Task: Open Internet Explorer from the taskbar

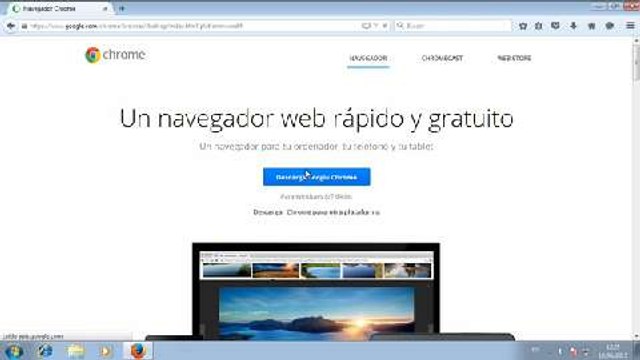Action: click(x=45, y=351)
